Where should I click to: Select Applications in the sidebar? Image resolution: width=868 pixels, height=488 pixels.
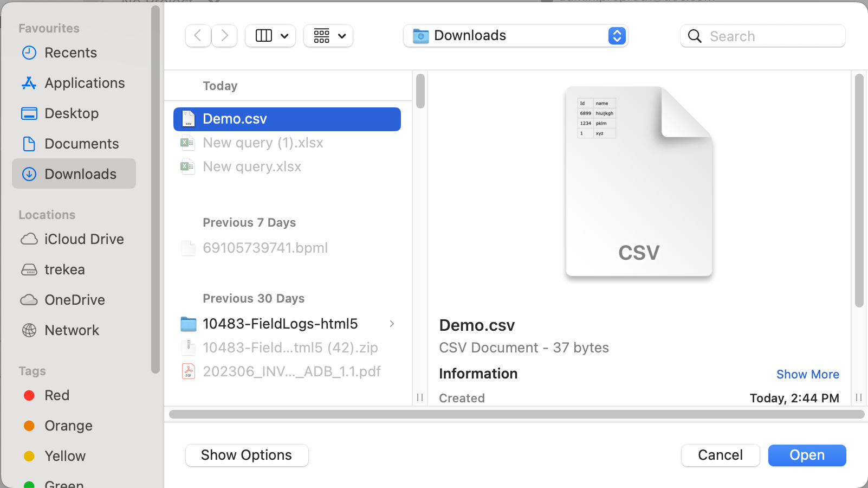point(84,83)
